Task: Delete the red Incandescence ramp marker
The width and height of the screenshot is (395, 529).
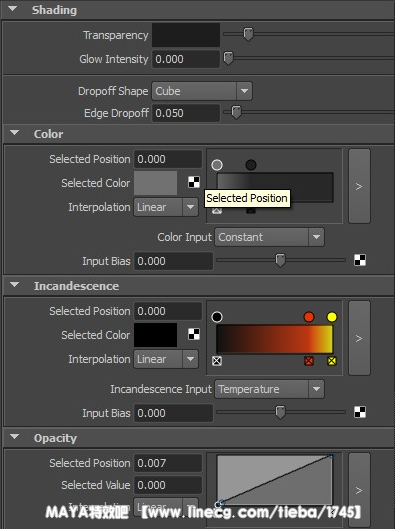Action: click(309, 361)
